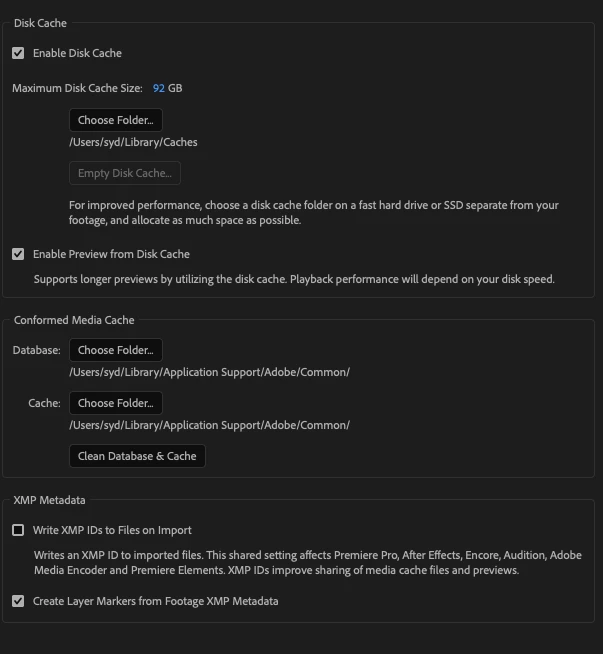
Task: Toggle Enable Preview from Disk Cache checkbox
Action: [x=18, y=254]
